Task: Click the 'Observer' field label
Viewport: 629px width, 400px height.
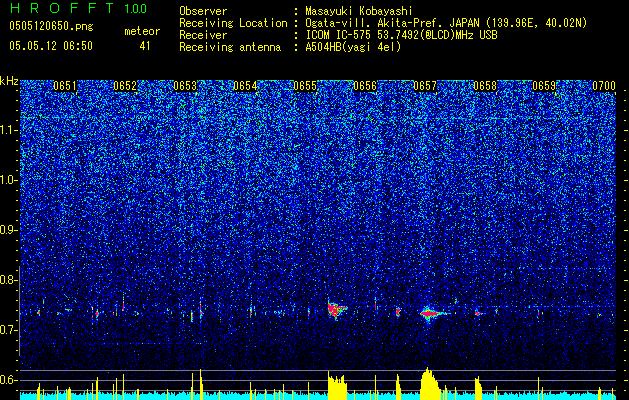Action: coord(203,11)
